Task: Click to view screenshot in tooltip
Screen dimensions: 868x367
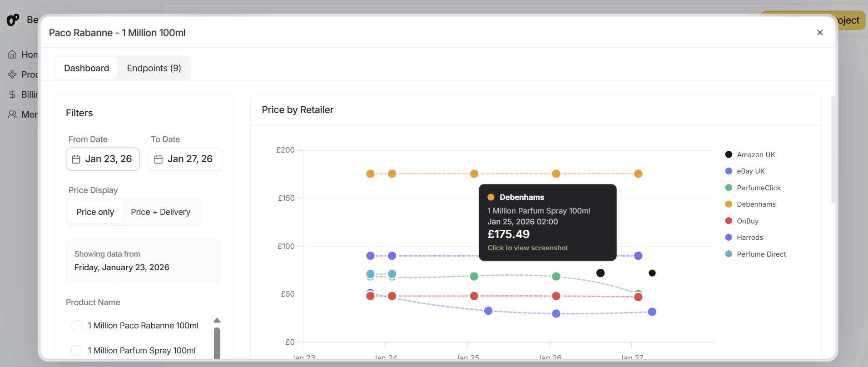Action: click(527, 248)
